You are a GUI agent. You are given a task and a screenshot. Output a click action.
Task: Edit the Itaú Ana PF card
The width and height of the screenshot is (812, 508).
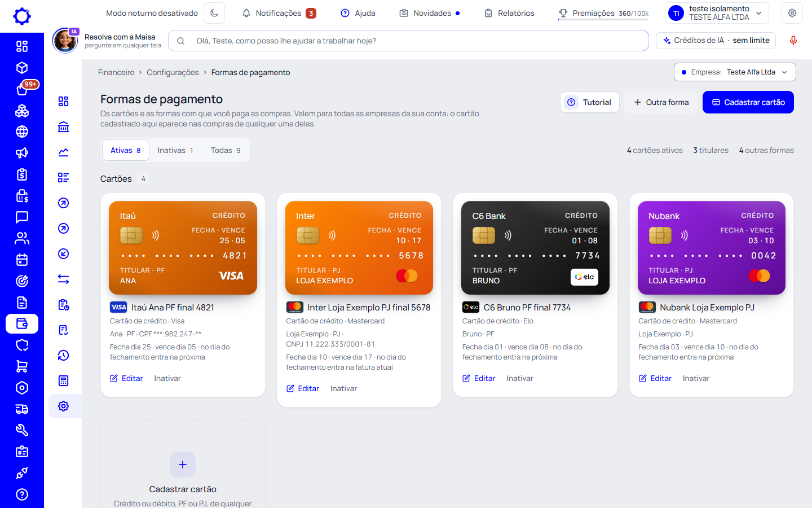click(126, 378)
